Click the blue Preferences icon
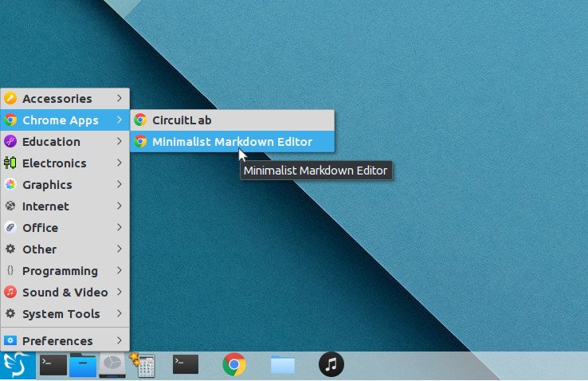The image size is (588, 381). 10,340
